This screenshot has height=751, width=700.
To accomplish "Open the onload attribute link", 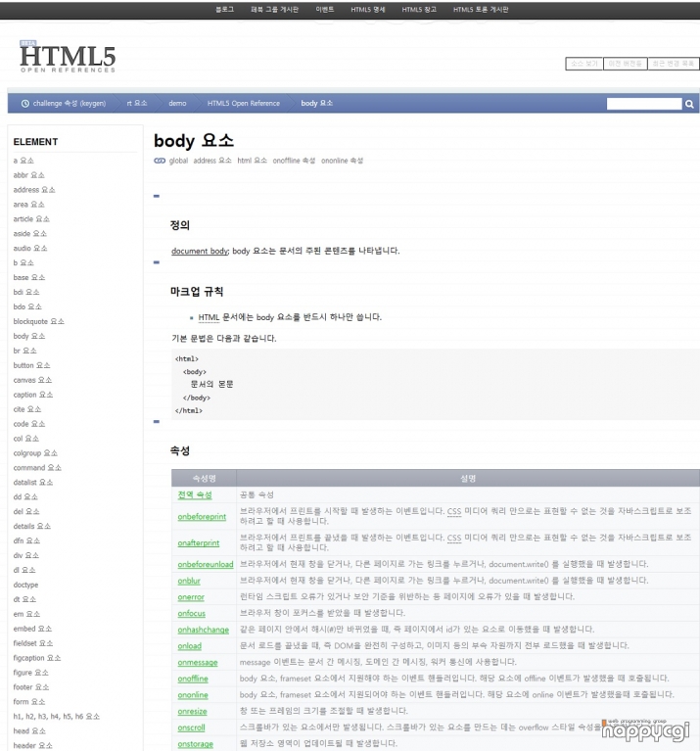I will pos(189,646).
